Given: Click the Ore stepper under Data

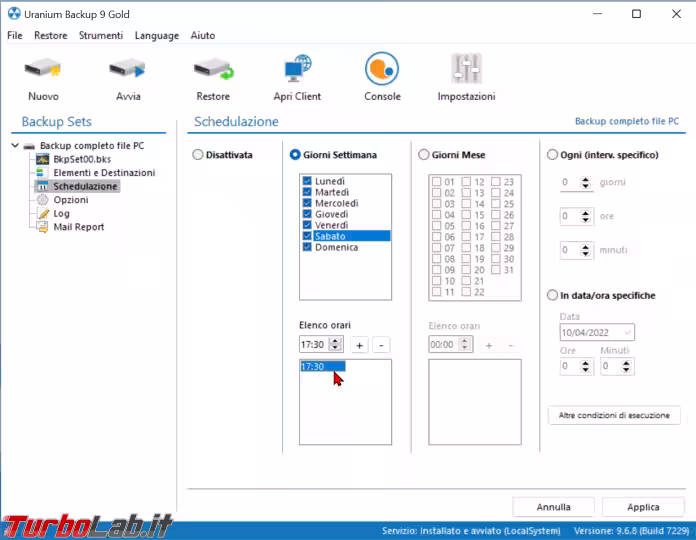Looking at the screenshot, I should 585,366.
